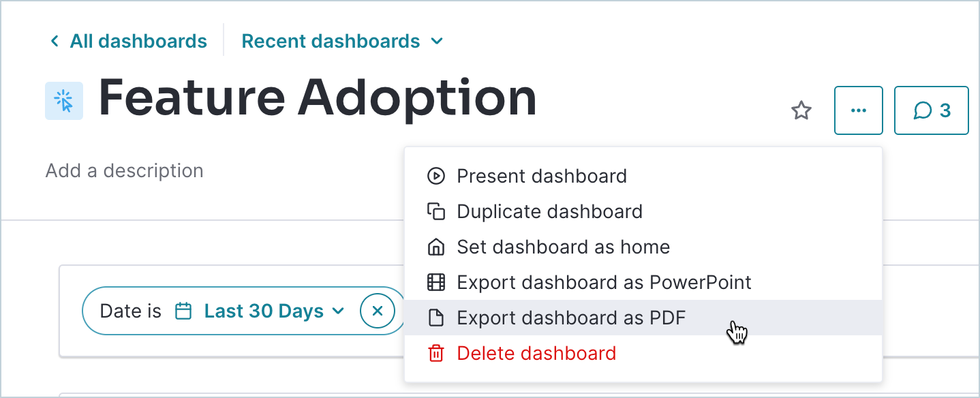Click the Feature Adoption dashboard title
The image size is (980, 398).
tap(318, 99)
